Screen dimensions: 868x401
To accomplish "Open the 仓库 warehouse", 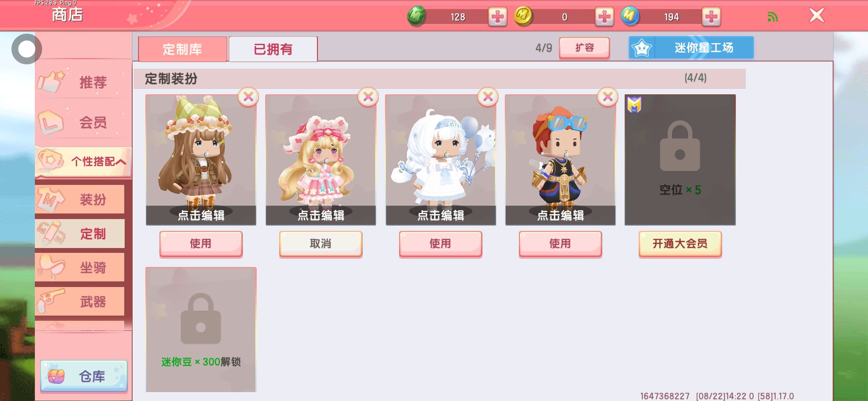I will pyautogui.click(x=84, y=376).
